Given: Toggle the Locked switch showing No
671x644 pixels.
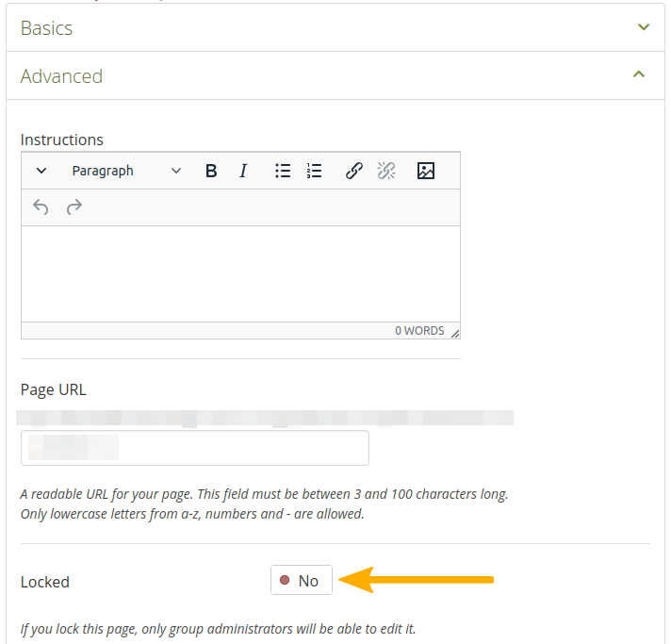Looking at the screenshot, I should (301, 581).
